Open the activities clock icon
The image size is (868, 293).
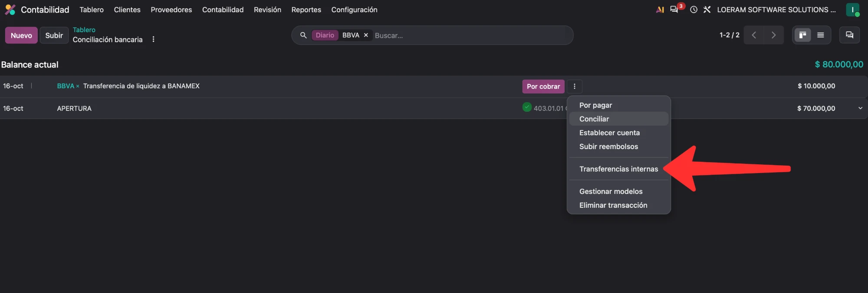(694, 10)
